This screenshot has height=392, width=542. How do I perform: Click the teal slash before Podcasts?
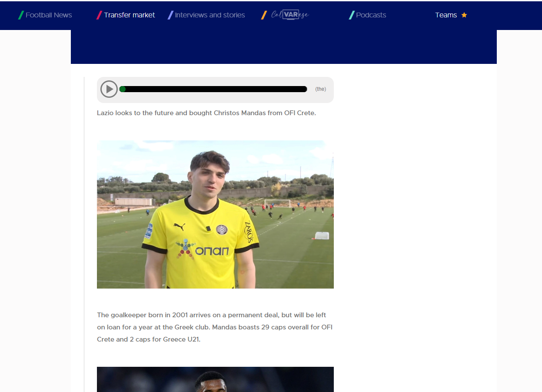352,15
